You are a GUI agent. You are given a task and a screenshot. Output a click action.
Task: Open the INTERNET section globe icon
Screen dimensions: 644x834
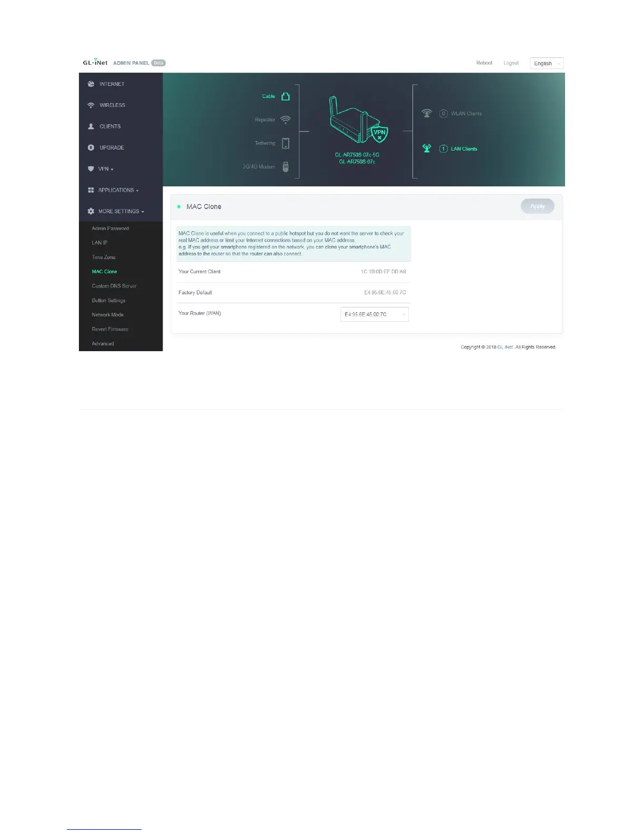click(91, 84)
